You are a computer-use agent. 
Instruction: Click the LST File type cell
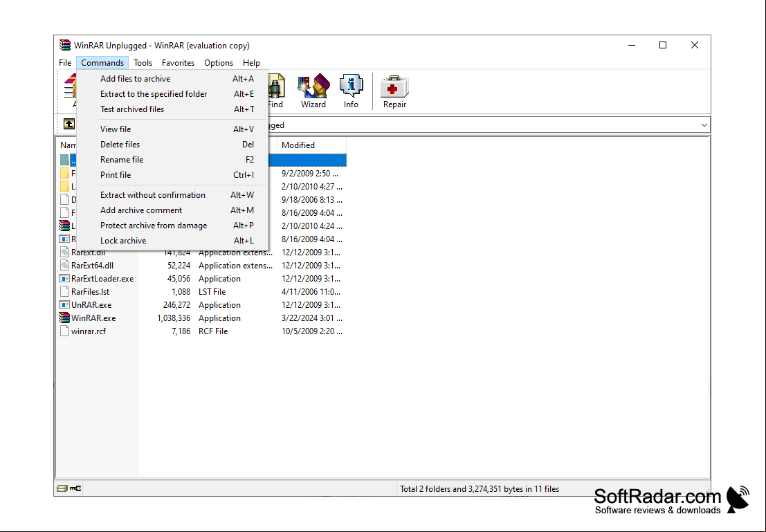click(212, 292)
